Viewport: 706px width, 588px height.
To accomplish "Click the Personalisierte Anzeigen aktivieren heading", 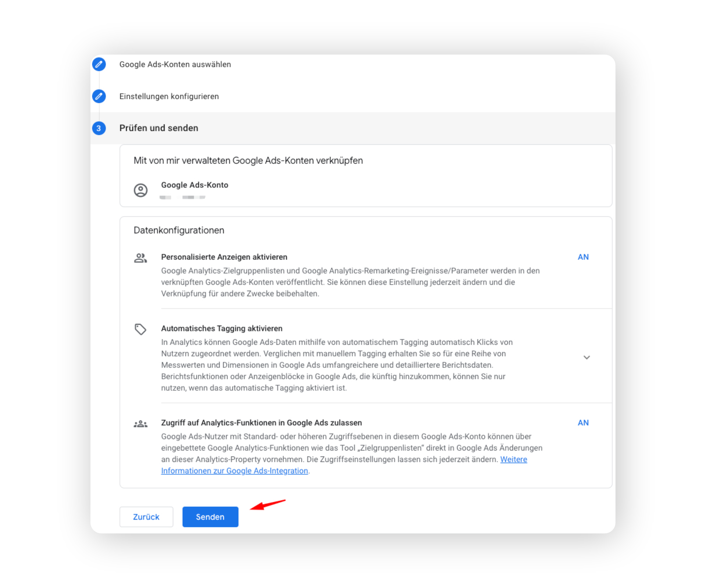I will tap(224, 257).
